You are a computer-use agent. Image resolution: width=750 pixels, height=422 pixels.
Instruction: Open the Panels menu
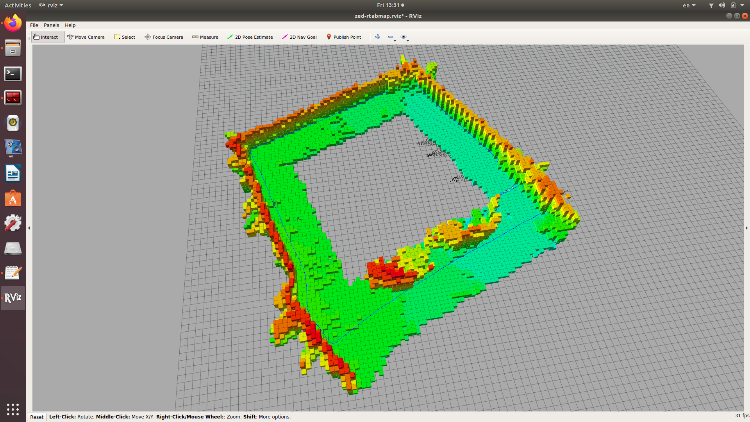coord(51,24)
